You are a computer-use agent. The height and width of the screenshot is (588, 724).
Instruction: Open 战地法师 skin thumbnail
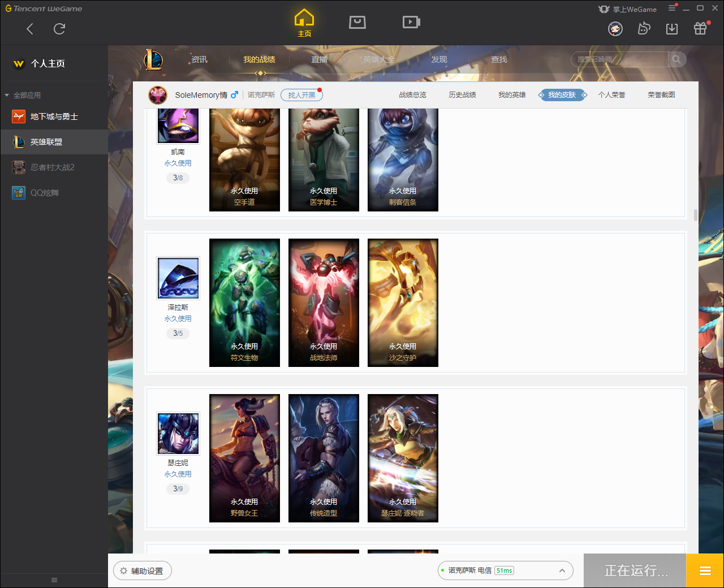click(x=324, y=302)
